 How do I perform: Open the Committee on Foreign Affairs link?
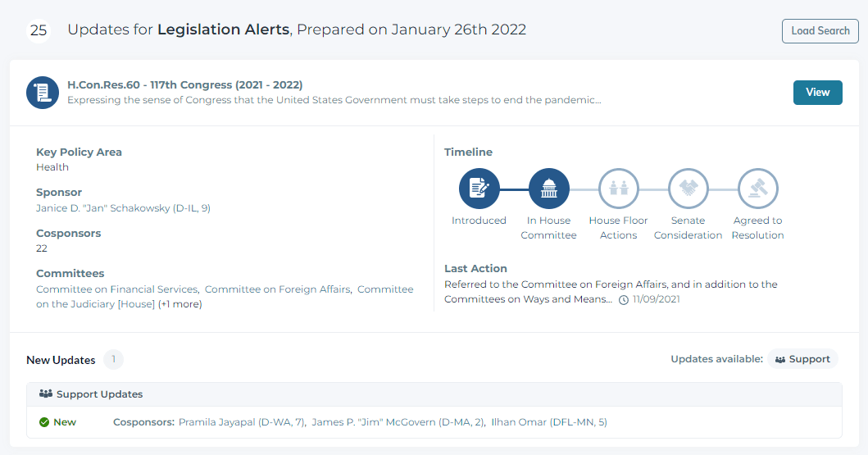click(x=277, y=289)
